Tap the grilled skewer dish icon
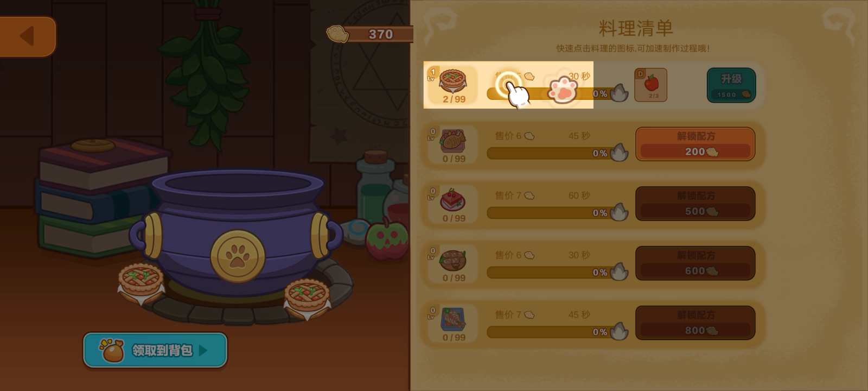 coord(453,260)
